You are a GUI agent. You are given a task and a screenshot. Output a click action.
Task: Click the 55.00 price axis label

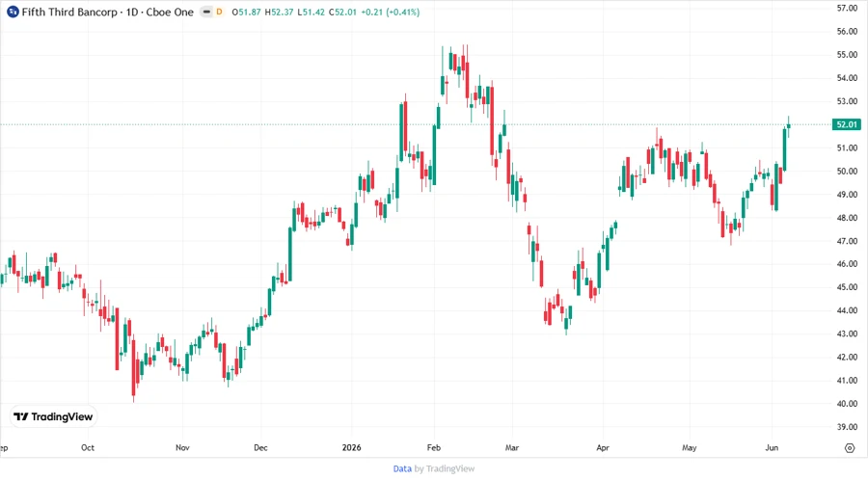click(x=847, y=55)
